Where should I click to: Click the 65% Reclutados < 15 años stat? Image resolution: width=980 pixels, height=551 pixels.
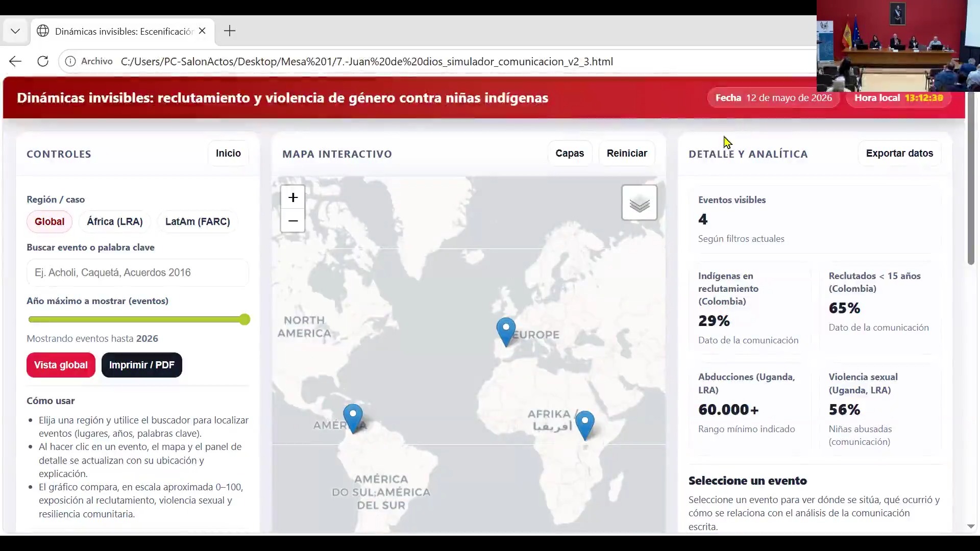click(844, 308)
